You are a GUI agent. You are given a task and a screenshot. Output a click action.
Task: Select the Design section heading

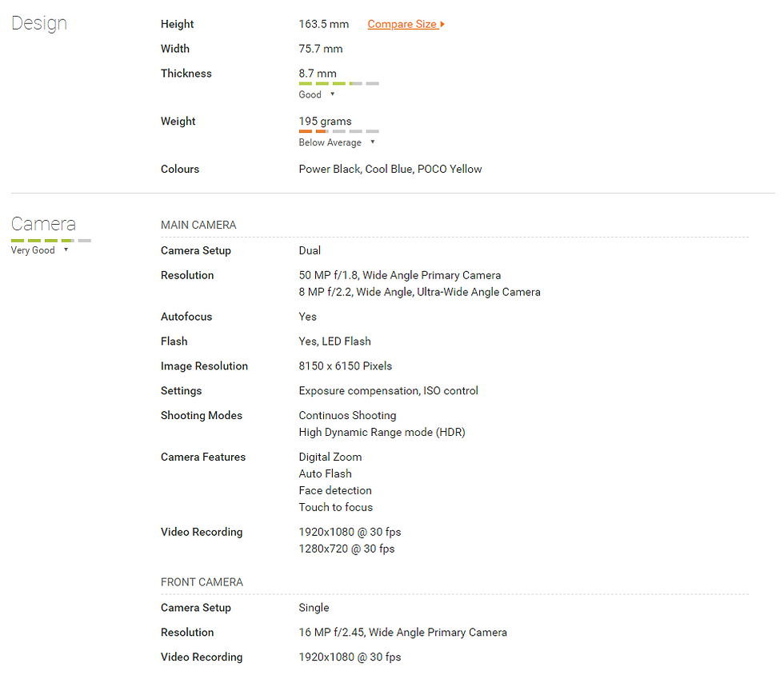pos(39,23)
